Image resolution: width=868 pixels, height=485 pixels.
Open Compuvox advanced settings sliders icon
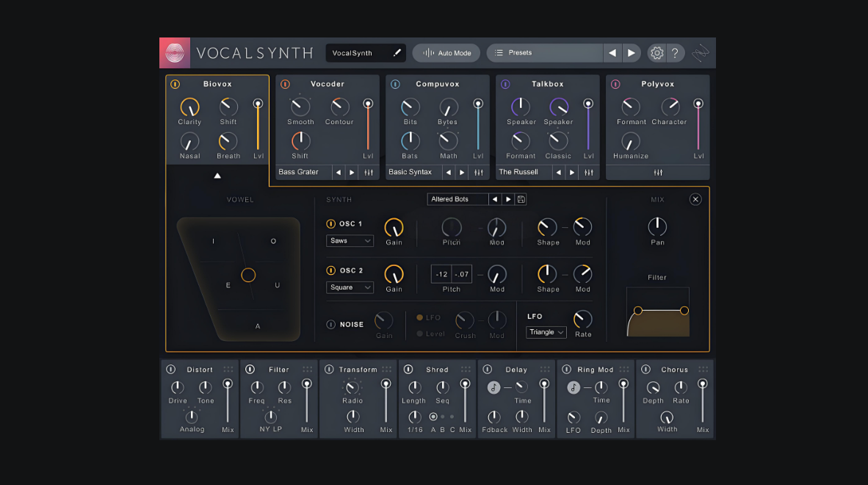tap(479, 172)
